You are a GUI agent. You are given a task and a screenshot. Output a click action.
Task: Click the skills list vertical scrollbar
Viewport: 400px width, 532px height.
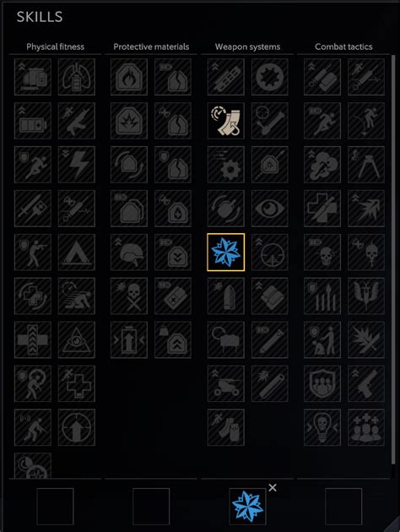[393, 259]
